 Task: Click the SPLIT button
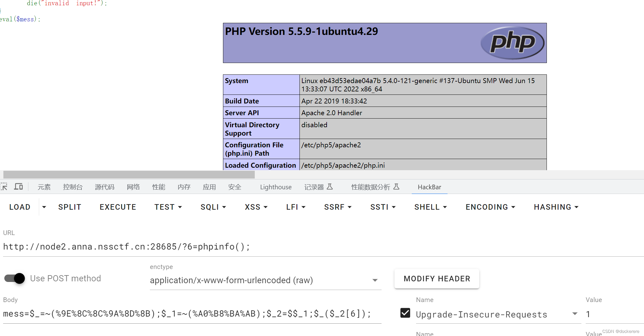click(x=70, y=207)
